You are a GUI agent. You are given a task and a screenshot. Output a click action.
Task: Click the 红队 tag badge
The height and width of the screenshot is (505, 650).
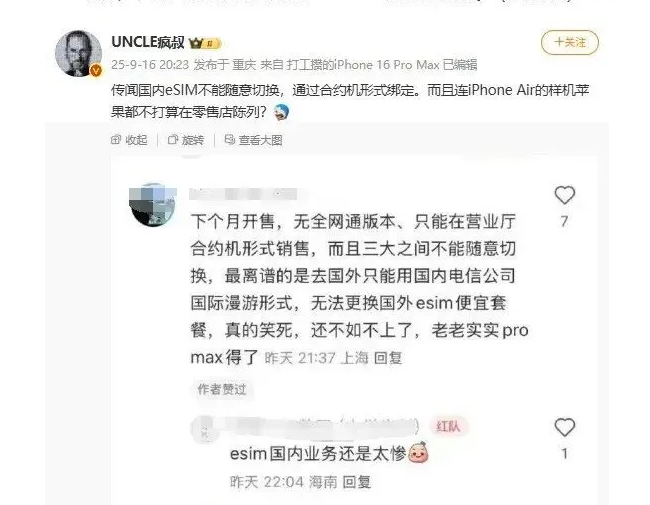coord(448,426)
